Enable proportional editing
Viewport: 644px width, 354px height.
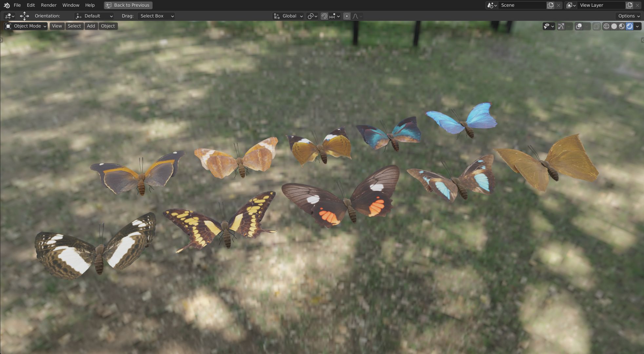(x=347, y=16)
